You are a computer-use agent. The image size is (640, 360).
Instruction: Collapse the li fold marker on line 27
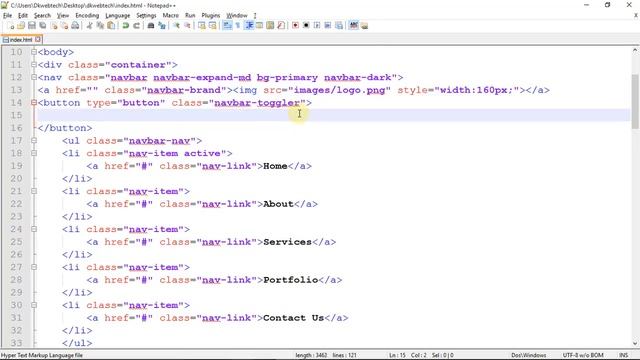[x=34, y=267]
